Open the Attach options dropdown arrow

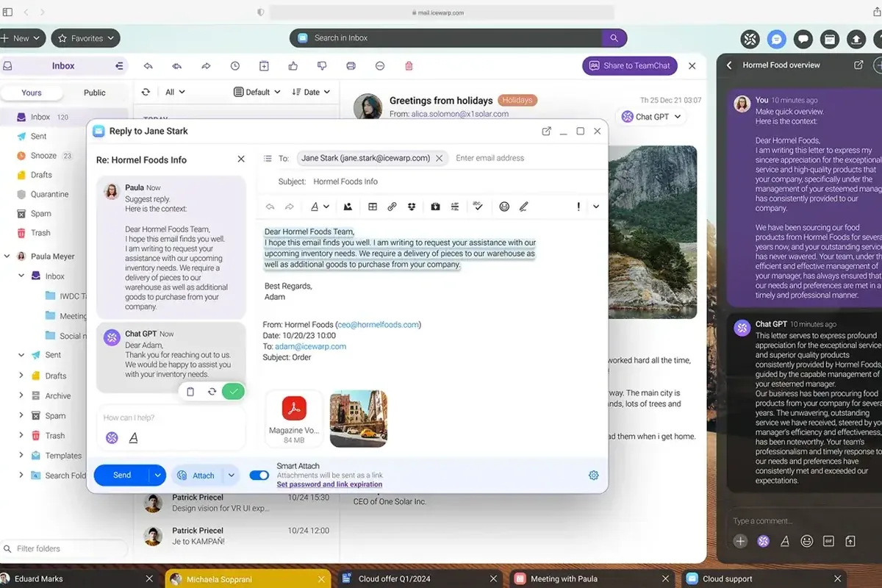(231, 476)
